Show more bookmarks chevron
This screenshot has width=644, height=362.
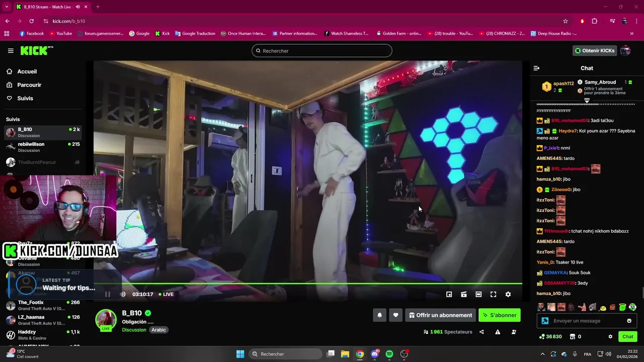[632, 34]
